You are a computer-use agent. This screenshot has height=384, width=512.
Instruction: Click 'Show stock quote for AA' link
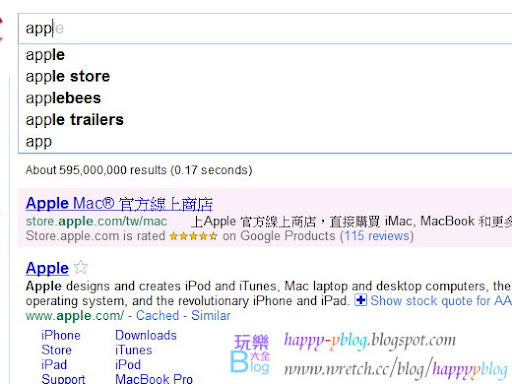pos(441,301)
